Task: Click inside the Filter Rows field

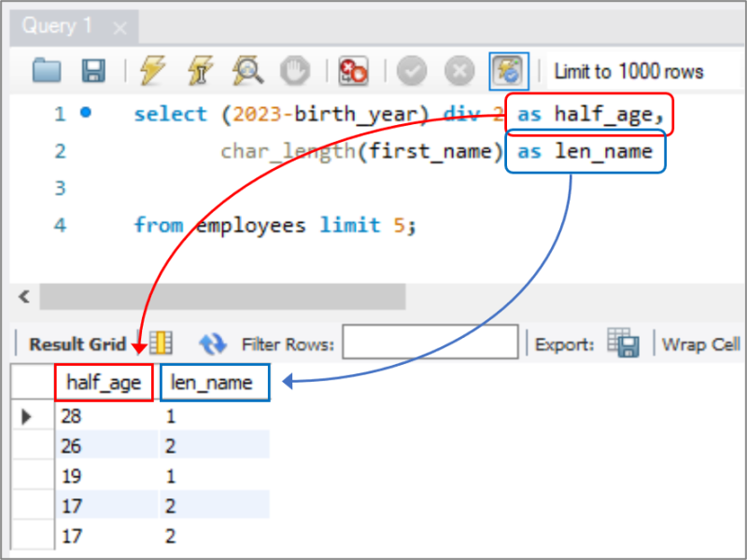Action: tap(430, 342)
